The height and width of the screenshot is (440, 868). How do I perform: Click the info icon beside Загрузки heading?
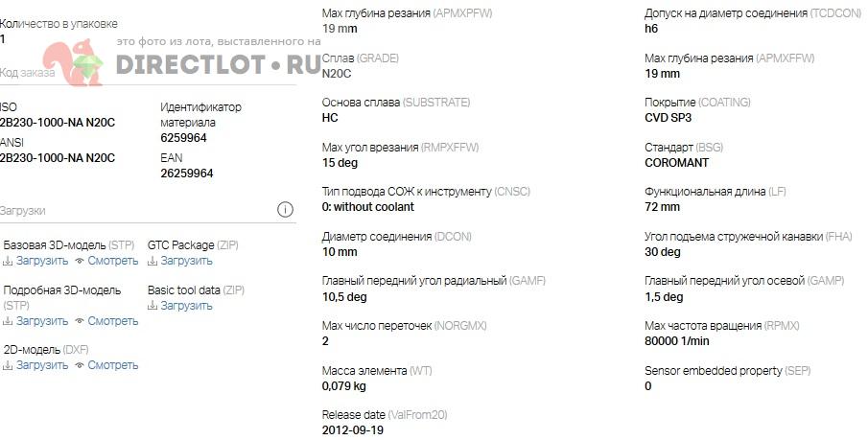(285, 210)
